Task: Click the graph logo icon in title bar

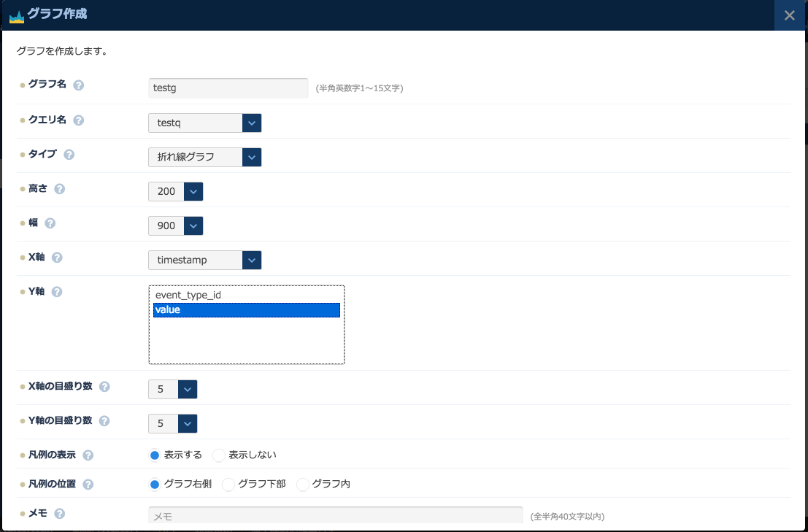Action: tap(17, 17)
